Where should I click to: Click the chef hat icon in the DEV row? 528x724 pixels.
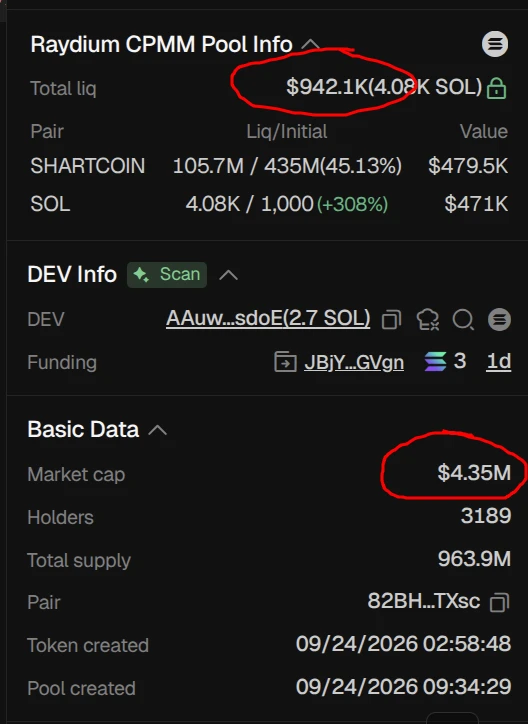coord(428,320)
